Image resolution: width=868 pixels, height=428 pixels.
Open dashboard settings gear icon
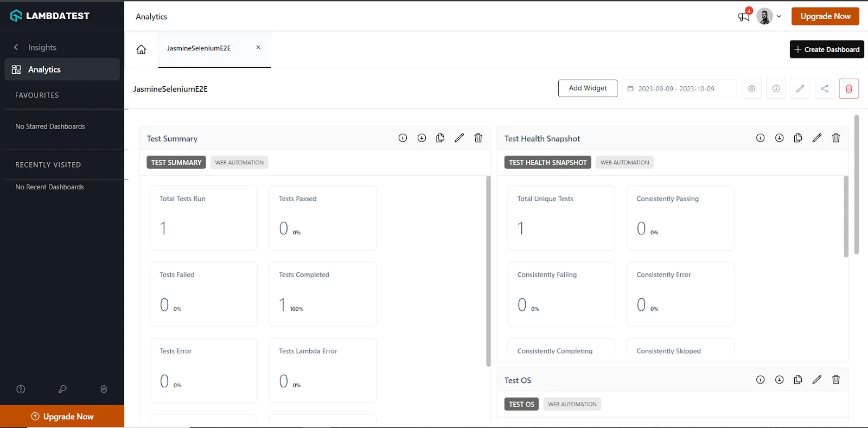point(752,88)
